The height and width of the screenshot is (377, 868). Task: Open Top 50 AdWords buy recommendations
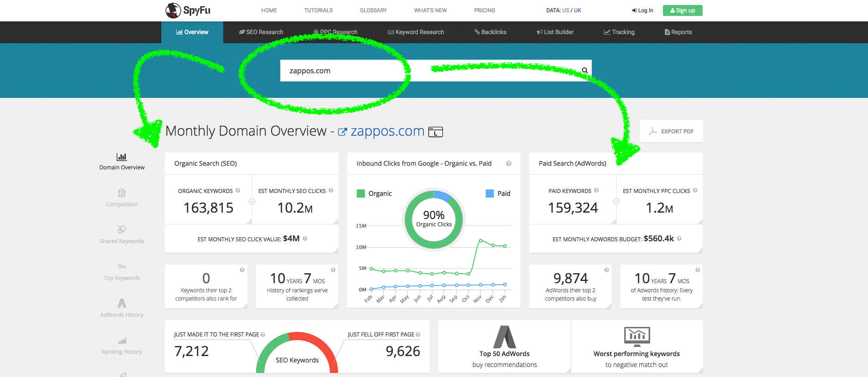[x=505, y=346]
